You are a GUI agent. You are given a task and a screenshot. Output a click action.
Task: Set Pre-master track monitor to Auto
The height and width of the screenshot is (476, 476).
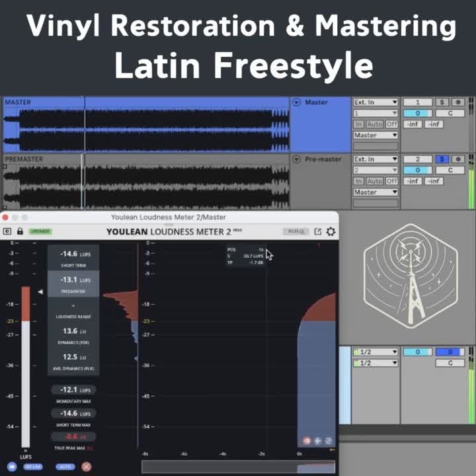pos(375,181)
